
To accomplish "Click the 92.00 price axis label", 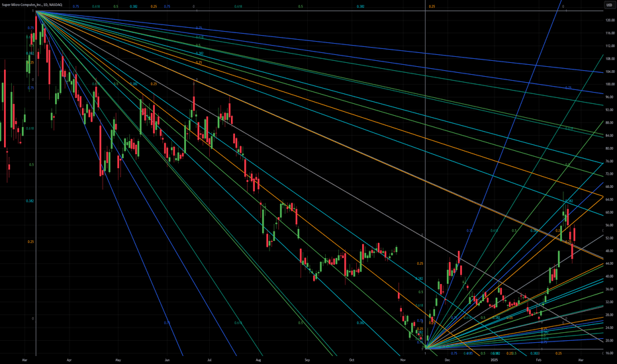I will (610, 110).
